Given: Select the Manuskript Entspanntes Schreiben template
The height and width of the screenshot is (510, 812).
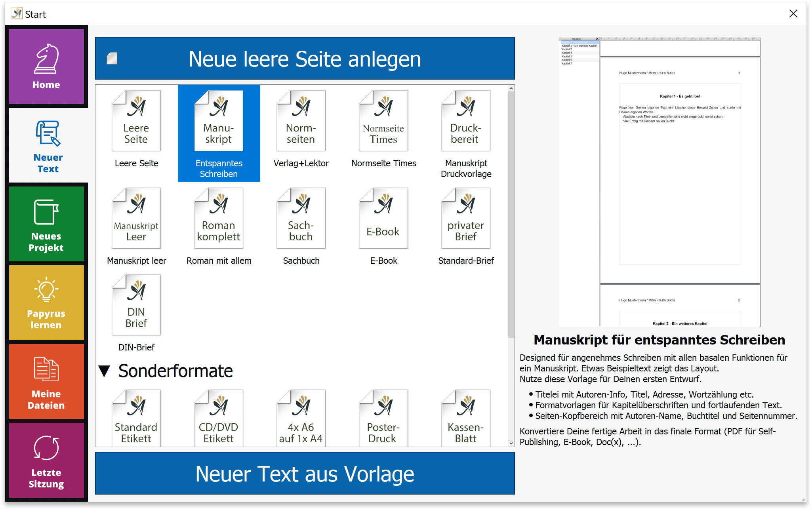Looking at the screenshot, I should (x=219, y=133).
